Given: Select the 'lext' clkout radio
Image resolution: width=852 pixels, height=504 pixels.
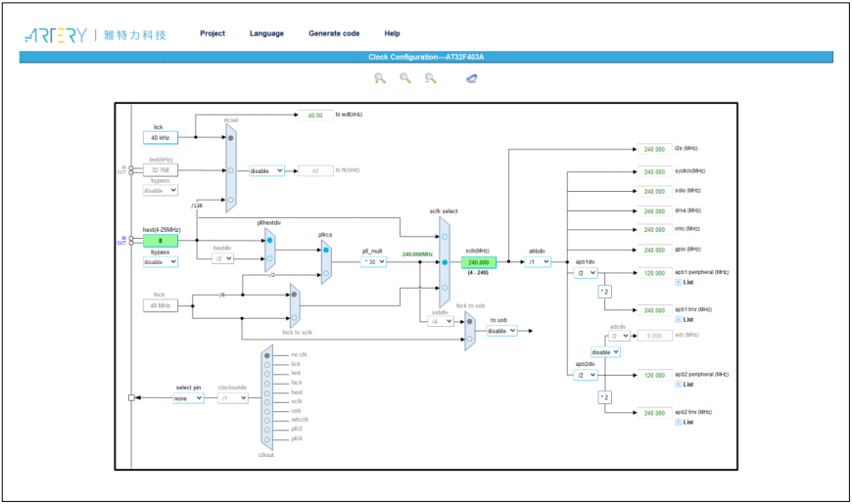Looking at the screenshot, I should coord(266,374).
